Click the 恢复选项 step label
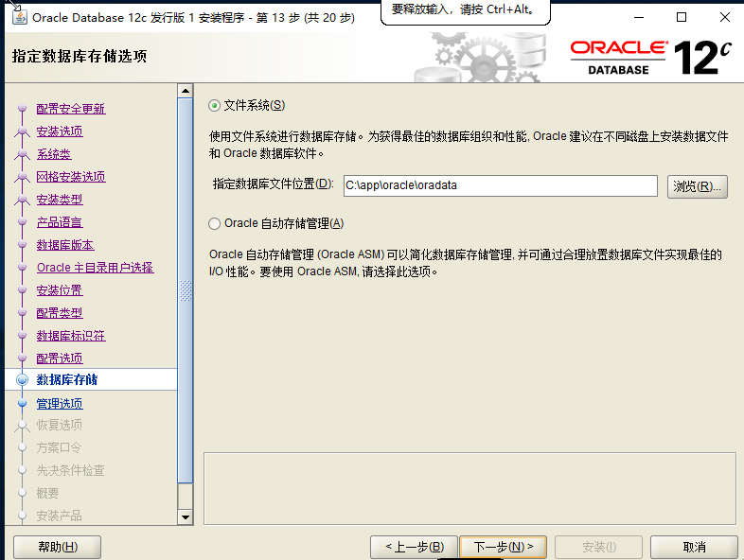 coord(60,425)
